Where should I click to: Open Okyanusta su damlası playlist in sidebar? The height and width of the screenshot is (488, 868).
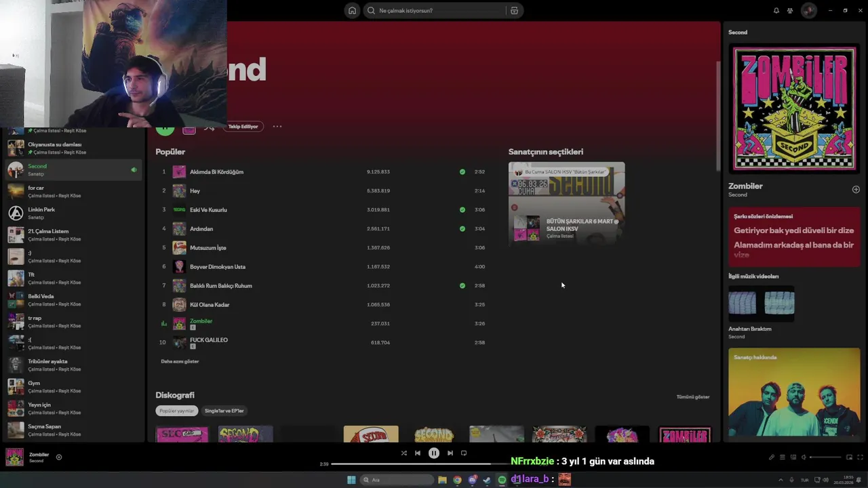73,148
